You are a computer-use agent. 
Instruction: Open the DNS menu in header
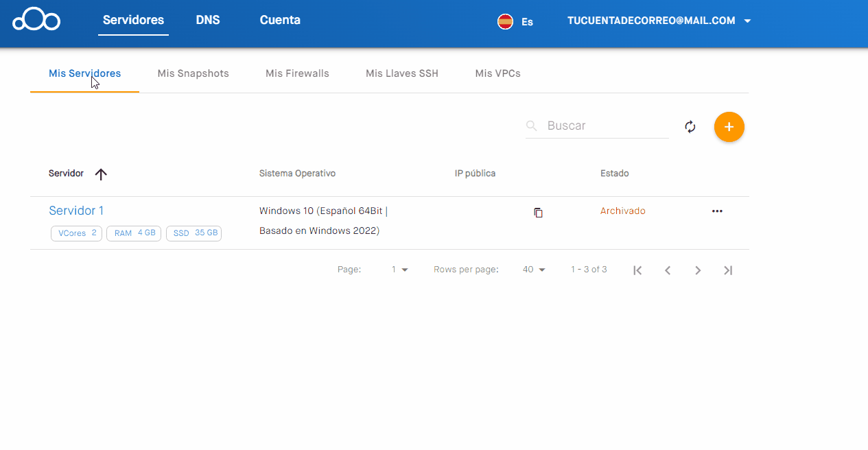coord(208,20)
